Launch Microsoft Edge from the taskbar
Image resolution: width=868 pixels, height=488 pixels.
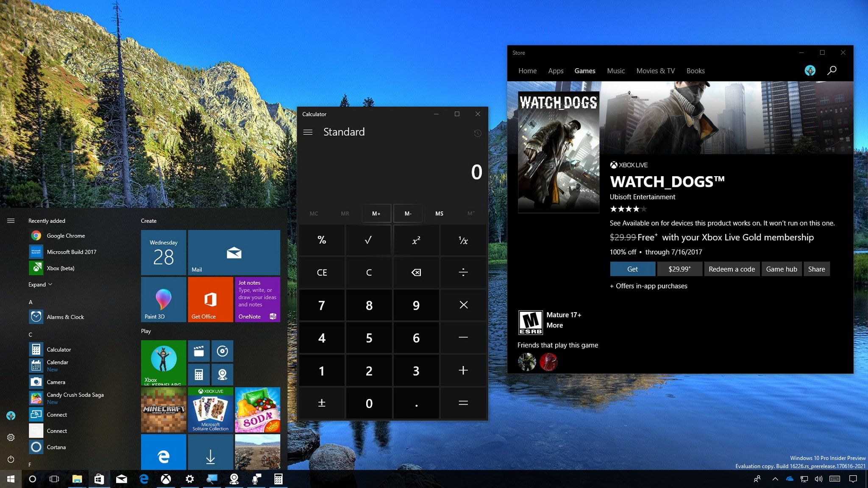pos(144,479)
